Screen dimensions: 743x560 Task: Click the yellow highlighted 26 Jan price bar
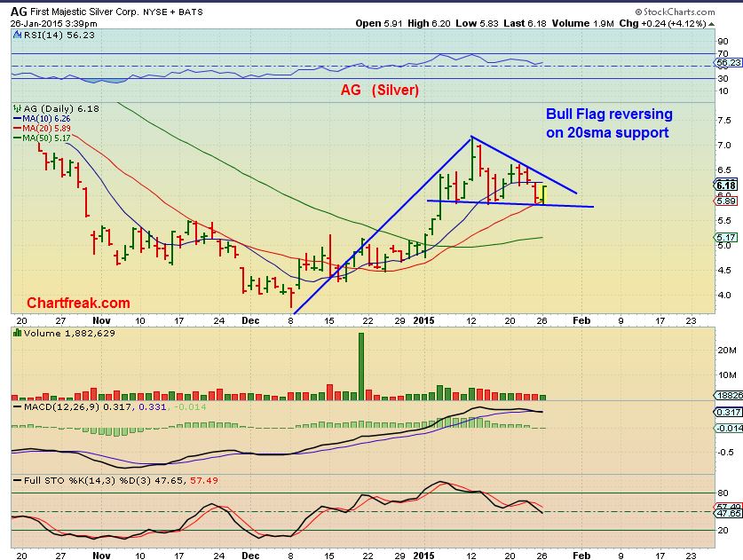click(x=543, y=194)
